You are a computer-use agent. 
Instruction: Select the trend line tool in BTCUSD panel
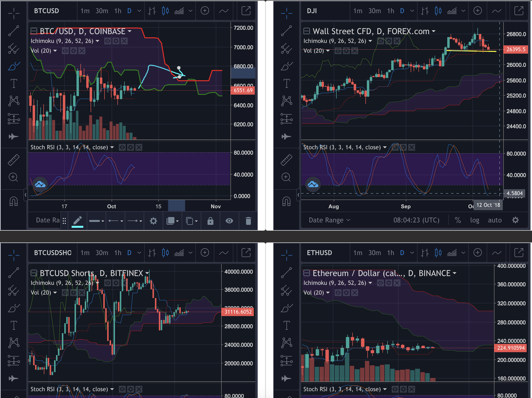(x=14, y=31)
